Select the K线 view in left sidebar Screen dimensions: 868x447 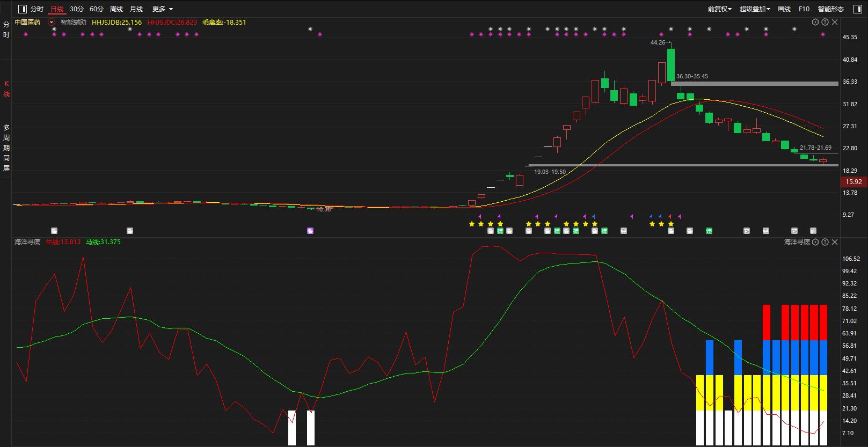click(x=6, y=89)
